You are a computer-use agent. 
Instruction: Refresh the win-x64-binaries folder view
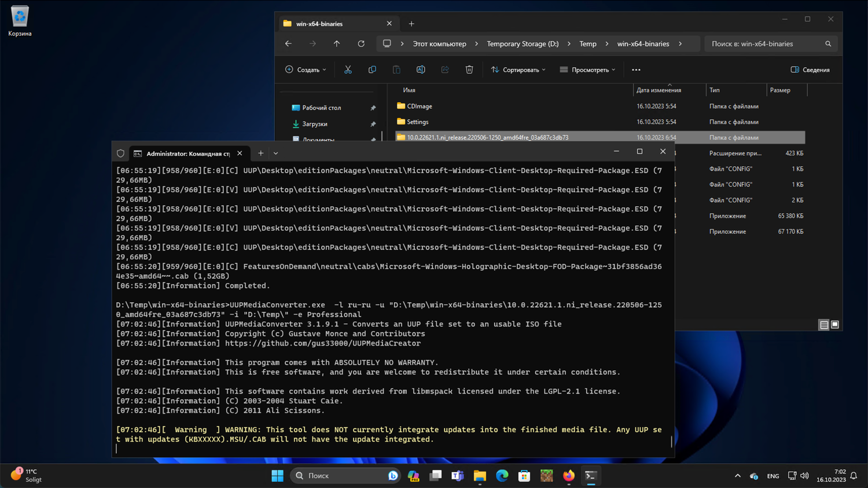point(361,43)
